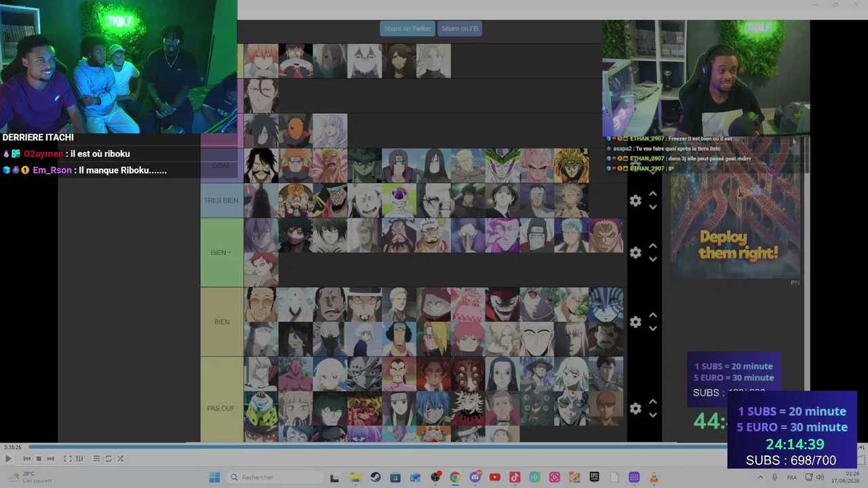Move the PAS OUF tier up
Screen dimensions: 868x488
point(653,402)
